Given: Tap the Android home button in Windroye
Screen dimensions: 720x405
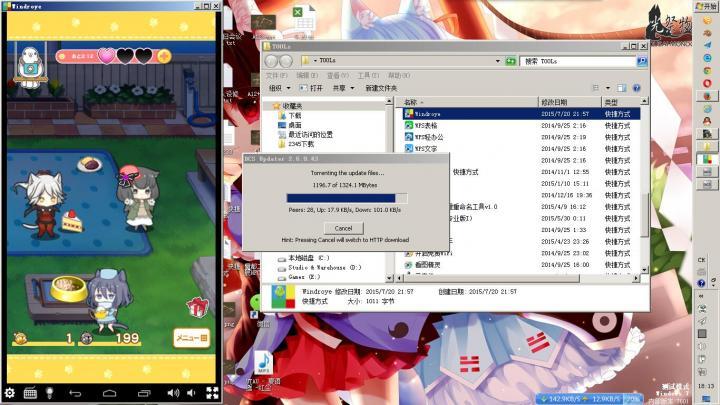Looking at the screenshot, I should coord(111,393).
